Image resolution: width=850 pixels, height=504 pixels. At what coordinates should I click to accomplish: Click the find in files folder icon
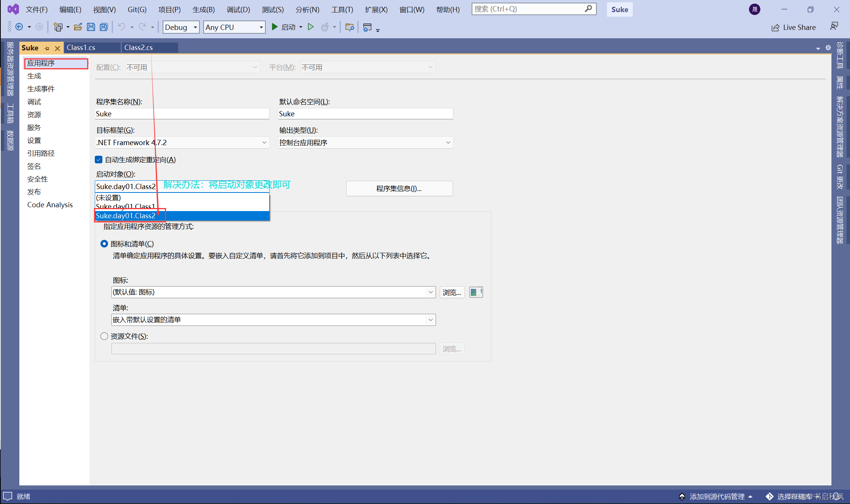point(350,27)
